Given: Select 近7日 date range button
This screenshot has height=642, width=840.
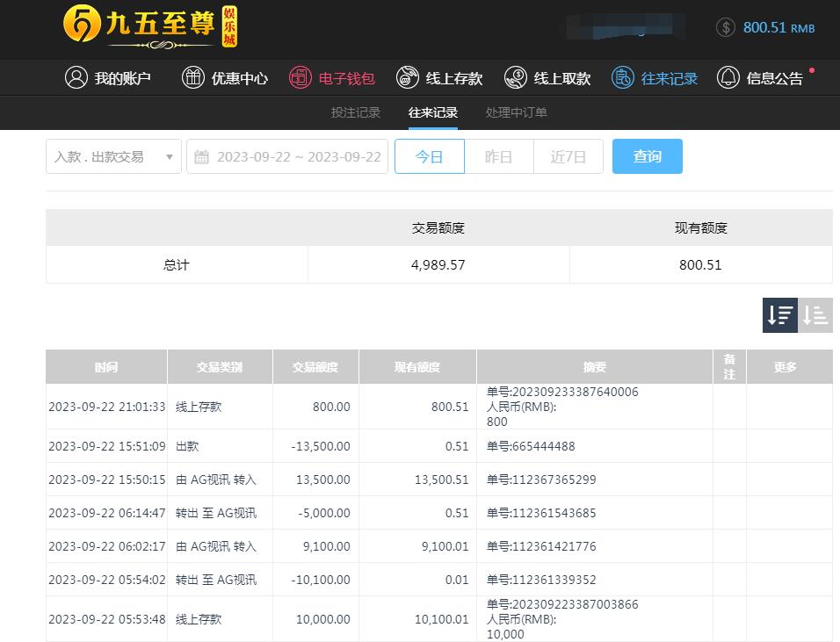Looking at the screenshot, I should (x=568, y=156).
